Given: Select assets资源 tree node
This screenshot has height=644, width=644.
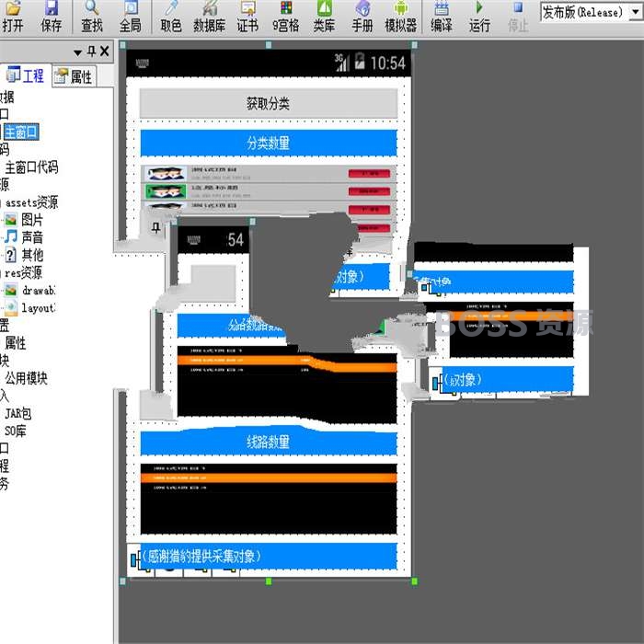Looking at the screenshot, I should click(31, 202).
